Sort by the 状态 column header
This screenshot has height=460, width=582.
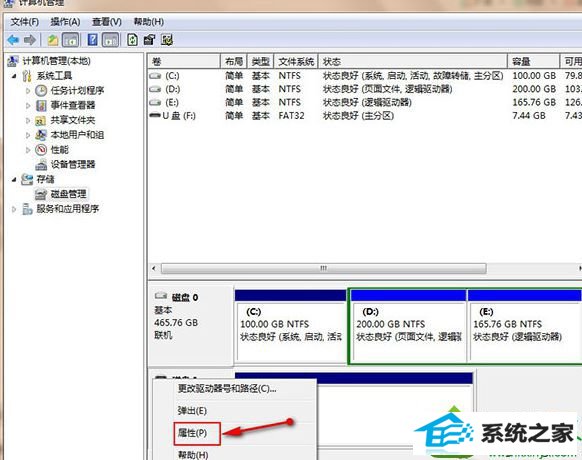click(x=413, y=61)
